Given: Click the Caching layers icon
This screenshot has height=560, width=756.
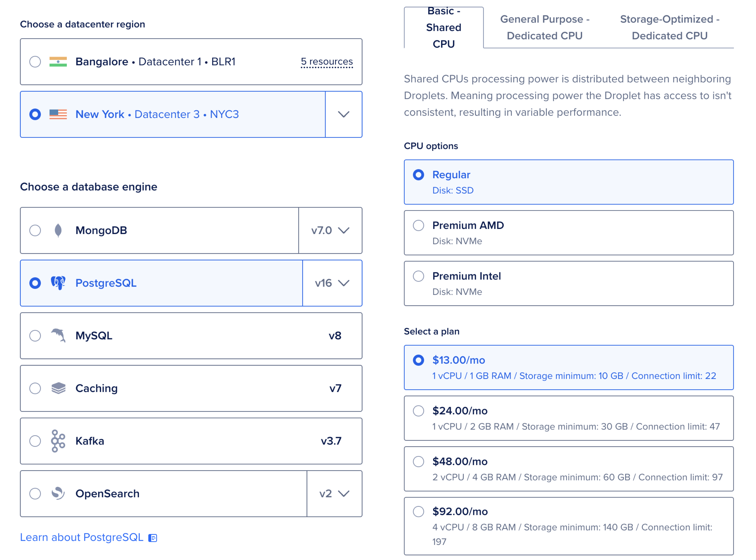Looking at the screenshot, I should 58,388.
